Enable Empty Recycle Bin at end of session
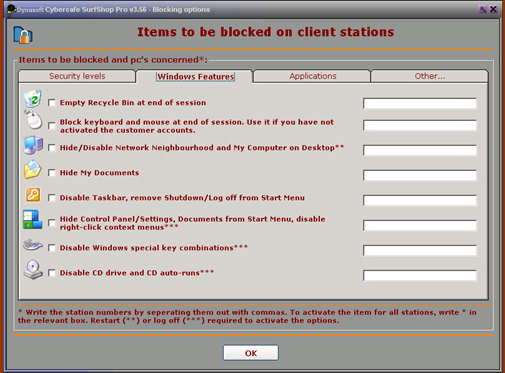Image resolution: width=505 pixels, height=373 pixels. pyautogui.click(x=52, y=103)
